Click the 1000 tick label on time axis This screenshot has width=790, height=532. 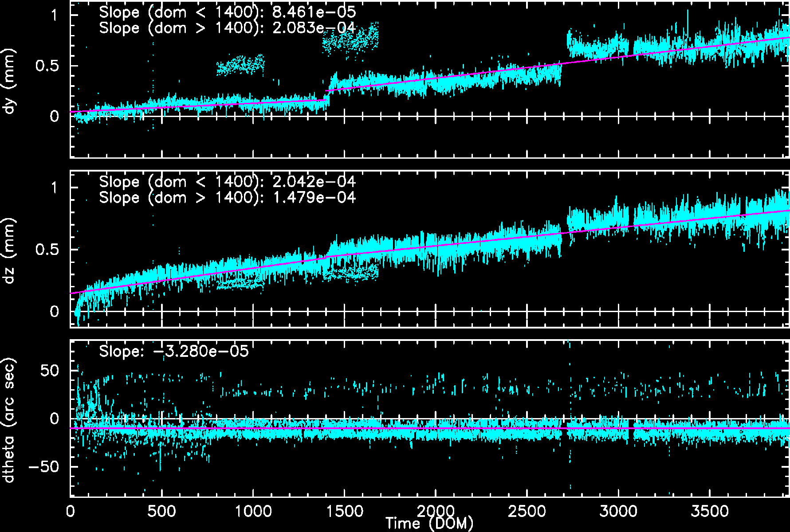(x=253, y=511)
